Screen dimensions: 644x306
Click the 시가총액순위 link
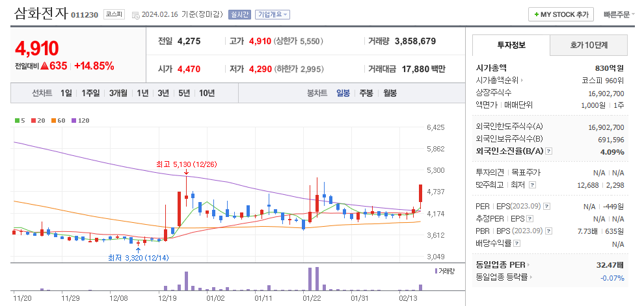[497, 81]
